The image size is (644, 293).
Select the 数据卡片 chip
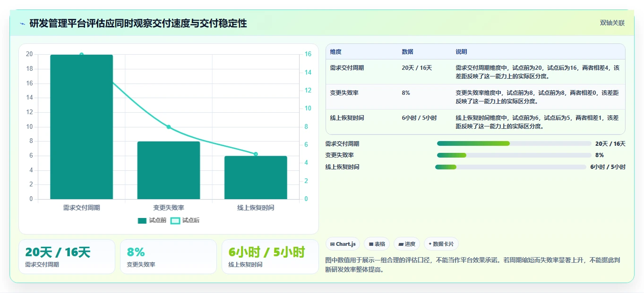coord(441,244)
